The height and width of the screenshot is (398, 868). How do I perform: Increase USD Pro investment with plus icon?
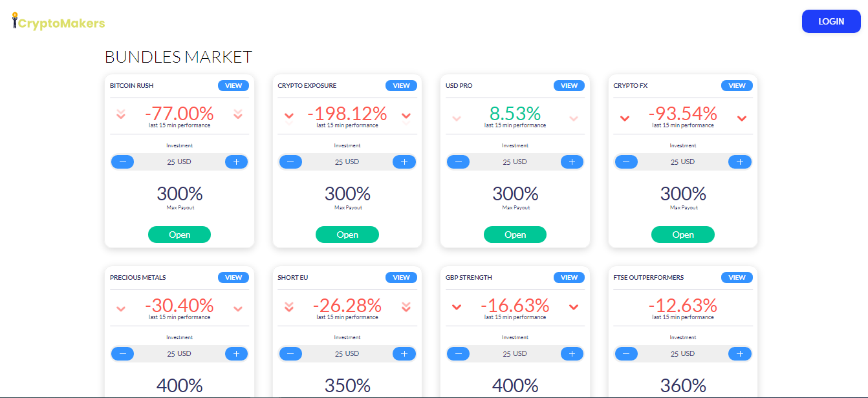click(x=572, y=162)
